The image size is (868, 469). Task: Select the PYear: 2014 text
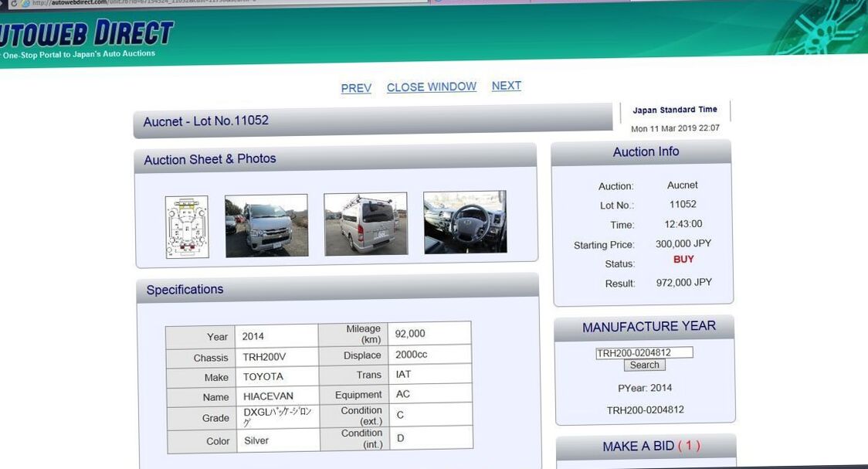[644, 388]
